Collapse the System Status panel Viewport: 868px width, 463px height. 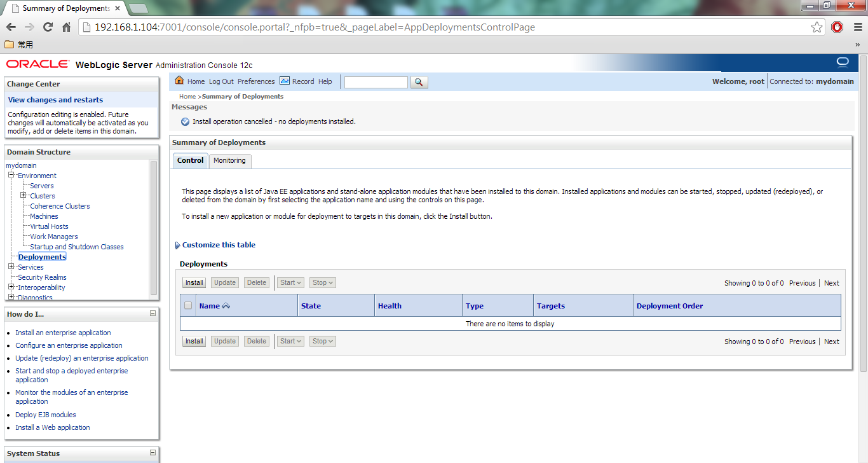(153, 452)
